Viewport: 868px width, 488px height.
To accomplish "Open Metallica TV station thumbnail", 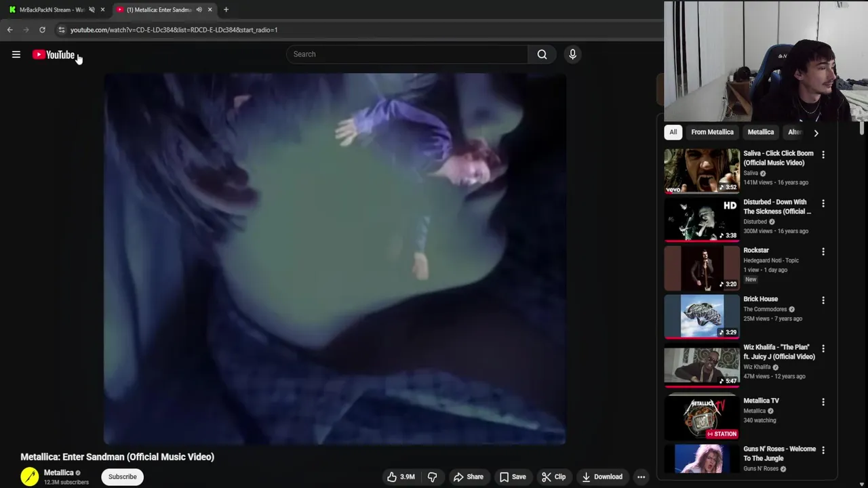I will click(702, 418).
